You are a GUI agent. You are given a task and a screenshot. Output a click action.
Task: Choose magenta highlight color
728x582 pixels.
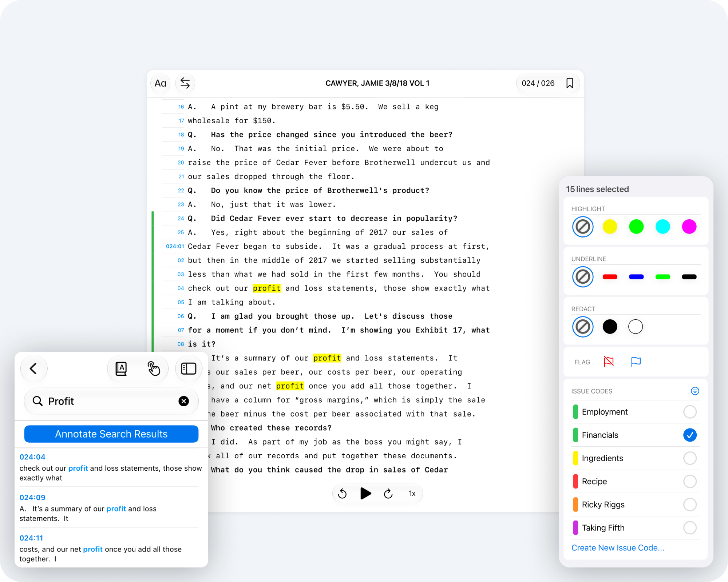pyautogui.click(x=689, y=227)
